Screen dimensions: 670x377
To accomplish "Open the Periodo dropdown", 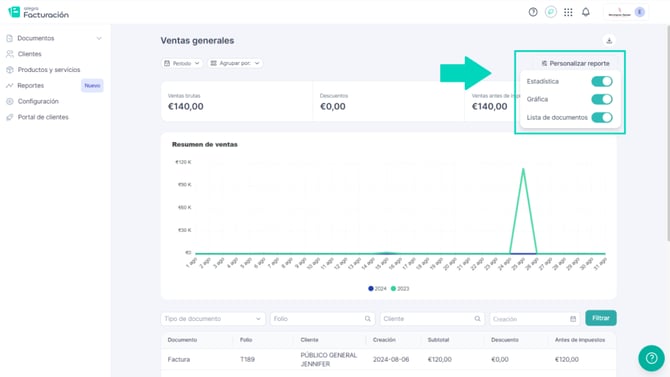I will pyautogui.click(x=182, y=63).
